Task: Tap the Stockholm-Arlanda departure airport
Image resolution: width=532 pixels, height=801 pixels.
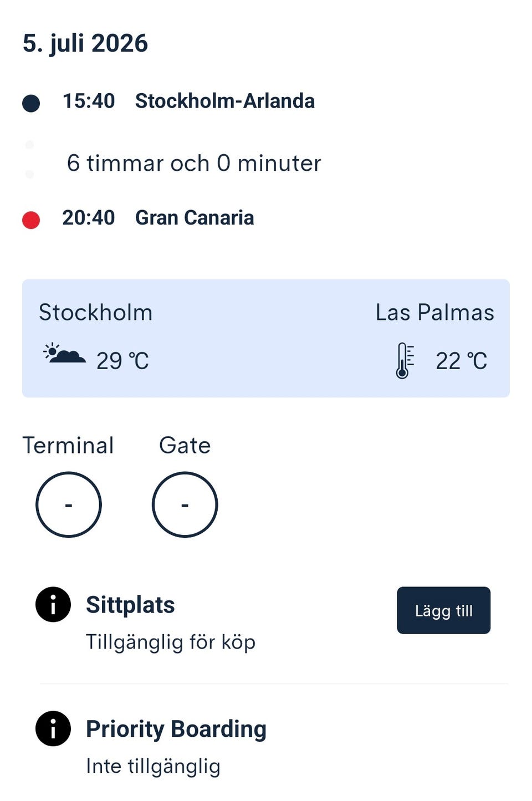Action: pos(225,101)
